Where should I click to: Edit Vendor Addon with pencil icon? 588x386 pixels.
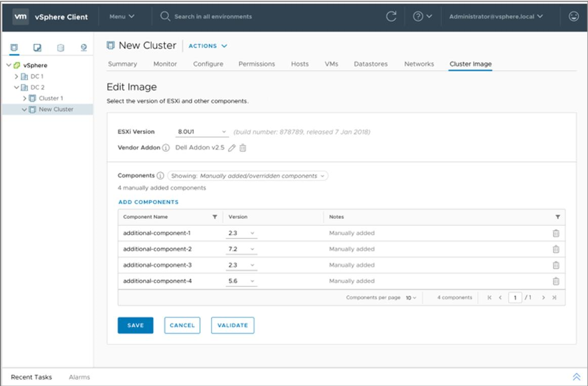(x=232, y=148)
